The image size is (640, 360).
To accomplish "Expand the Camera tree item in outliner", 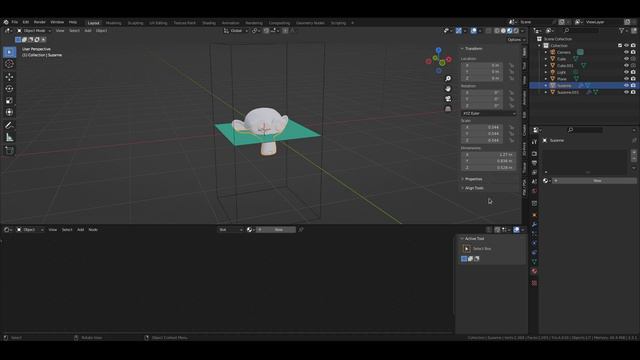I will (x=546, y=52).
